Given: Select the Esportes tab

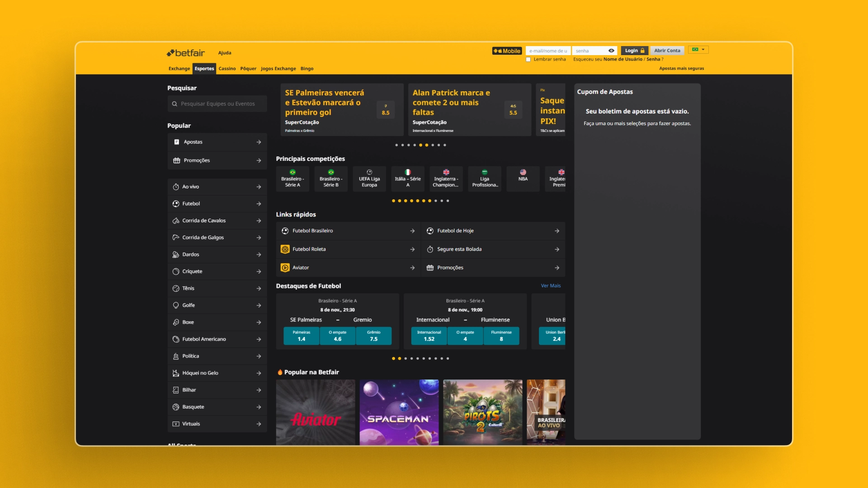Looking at the screenshot, I should [x=204, y=69].
